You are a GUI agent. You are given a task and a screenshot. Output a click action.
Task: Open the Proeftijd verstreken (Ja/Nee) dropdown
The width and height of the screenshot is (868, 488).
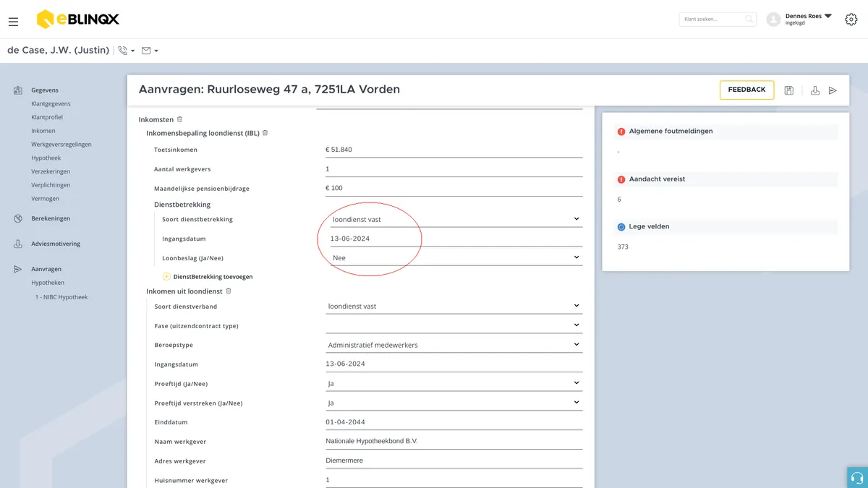pos(454,403)
